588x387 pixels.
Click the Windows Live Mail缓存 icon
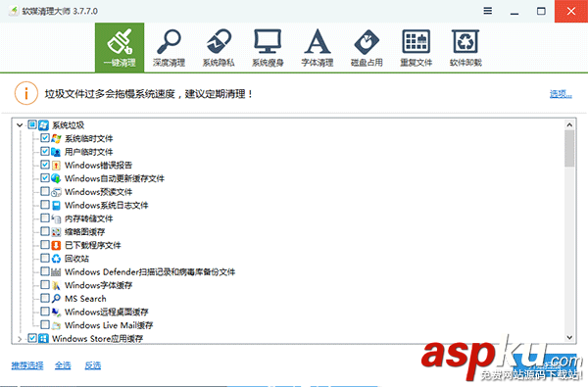coord(56,325)
